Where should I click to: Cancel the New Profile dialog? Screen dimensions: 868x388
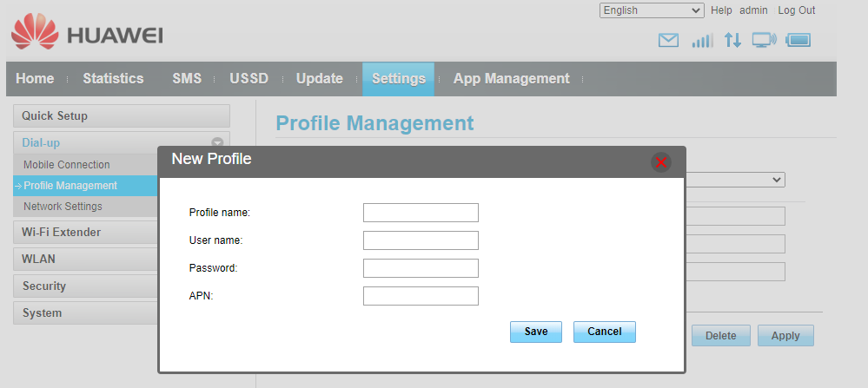(605, 332)
